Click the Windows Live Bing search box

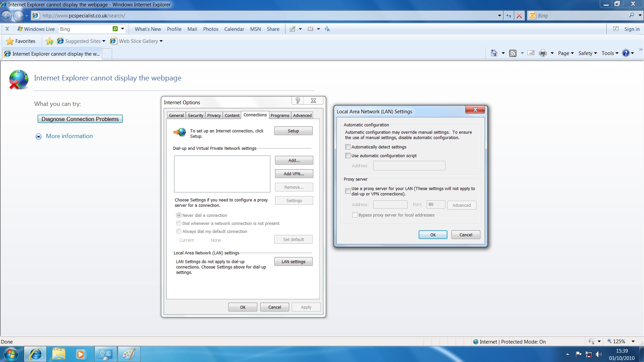point(86,29)
